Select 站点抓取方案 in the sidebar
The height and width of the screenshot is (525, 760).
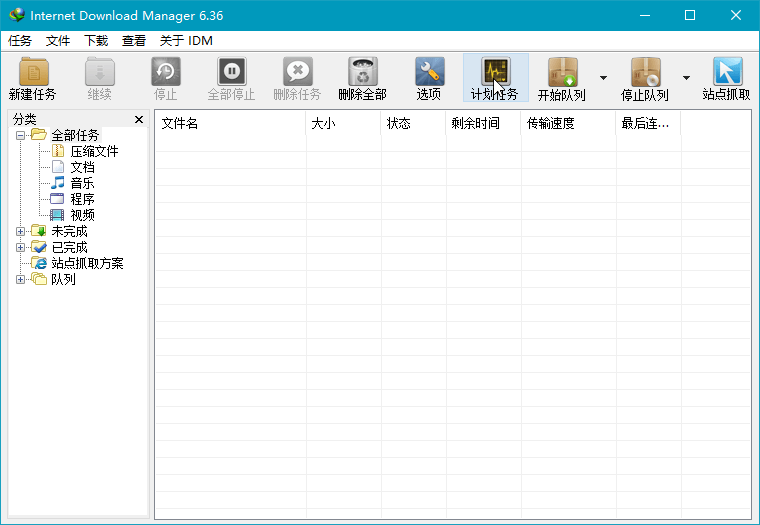(87, 263)
